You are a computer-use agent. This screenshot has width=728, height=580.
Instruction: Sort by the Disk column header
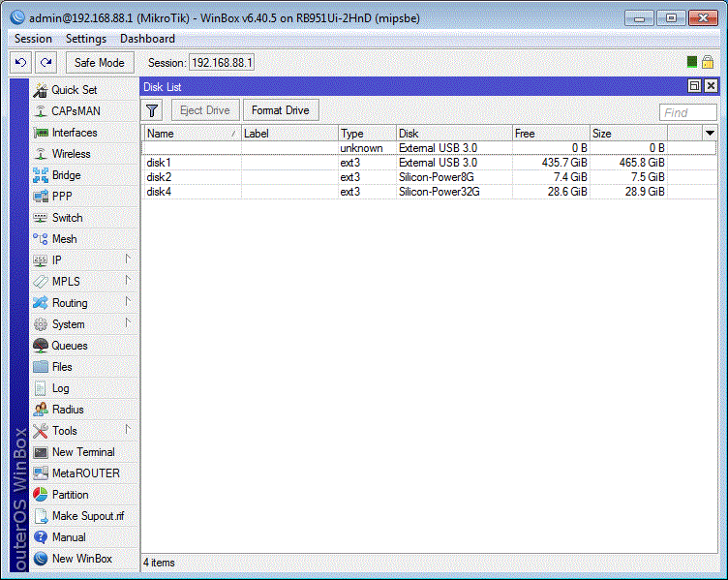coord(454,134)
